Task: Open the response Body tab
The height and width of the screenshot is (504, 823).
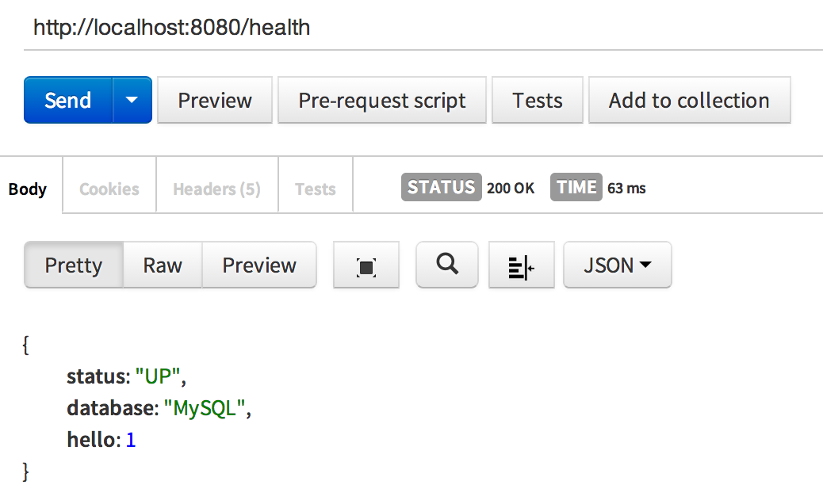Action: pos(28,189)
